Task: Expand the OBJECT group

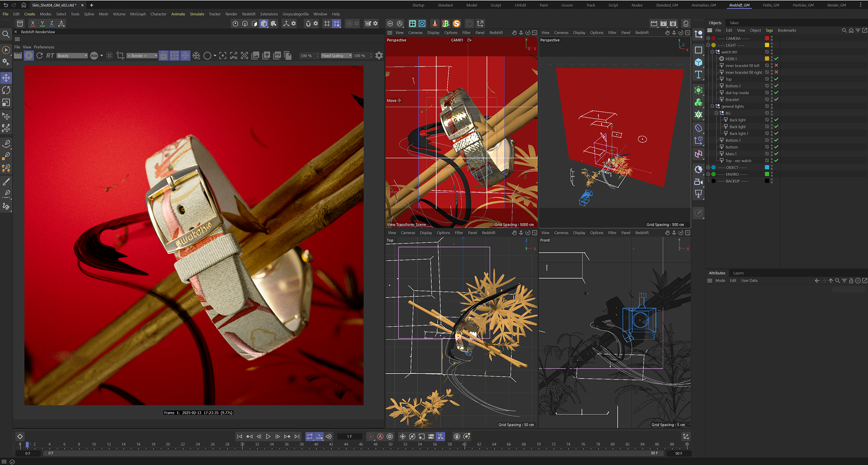Action: coord(708,167)
